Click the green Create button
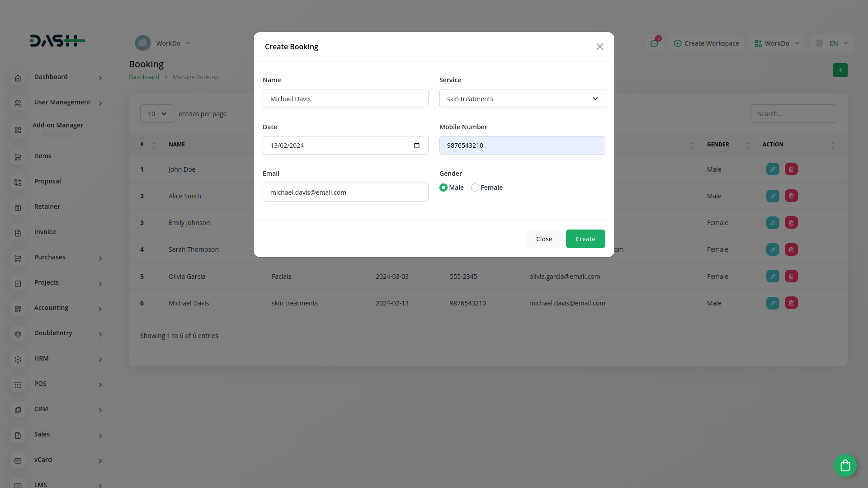 click(x=585, y=239)
